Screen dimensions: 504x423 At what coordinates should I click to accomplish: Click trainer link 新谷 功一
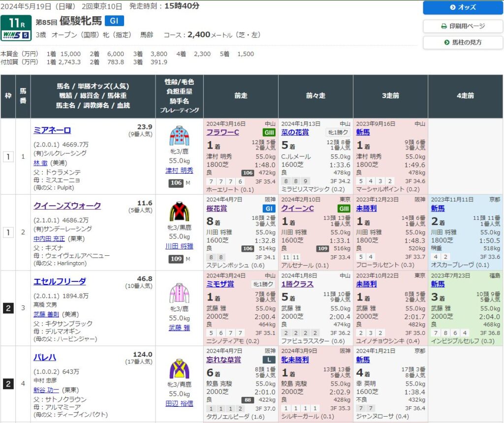tap(47, 390)
